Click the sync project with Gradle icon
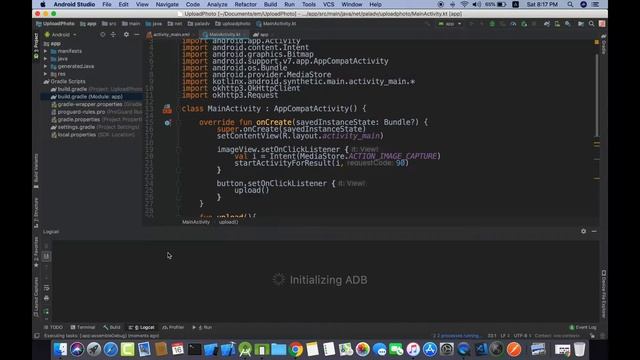640x360 pixels. (547, 24)
